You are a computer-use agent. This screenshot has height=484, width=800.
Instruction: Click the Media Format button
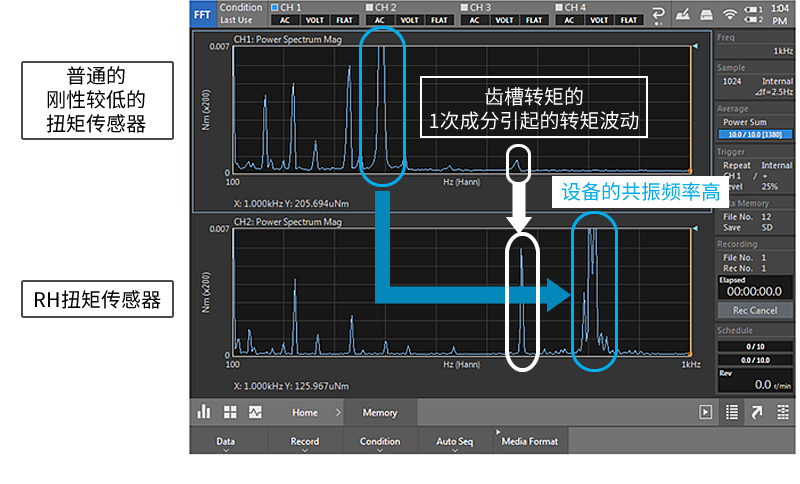(530, 441)
